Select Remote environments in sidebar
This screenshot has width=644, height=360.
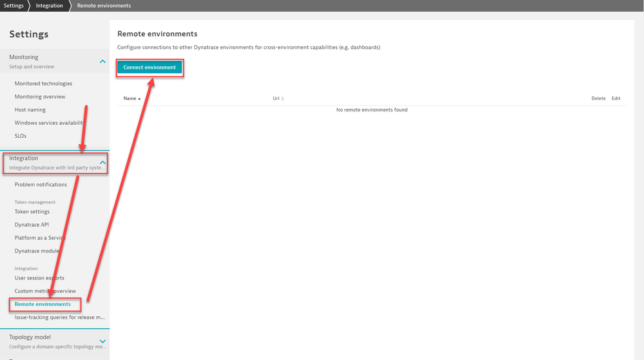(x=43, y=304)
